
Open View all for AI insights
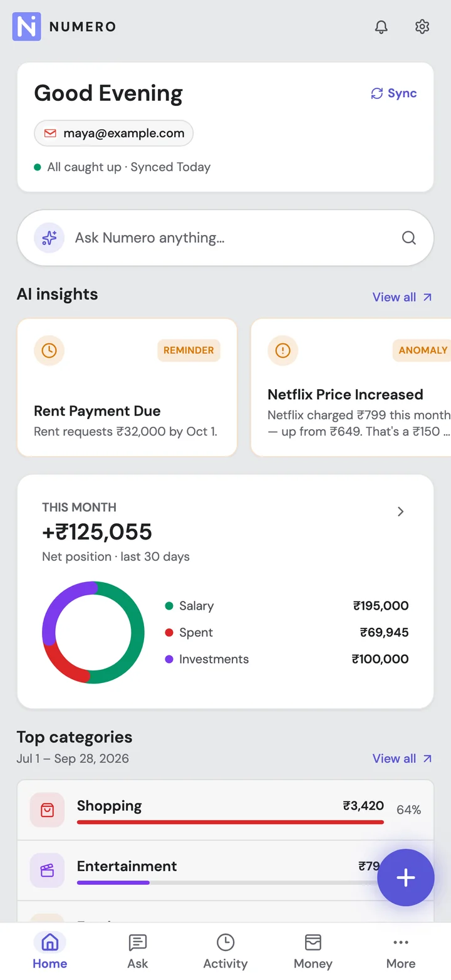[x=402, y=297]
